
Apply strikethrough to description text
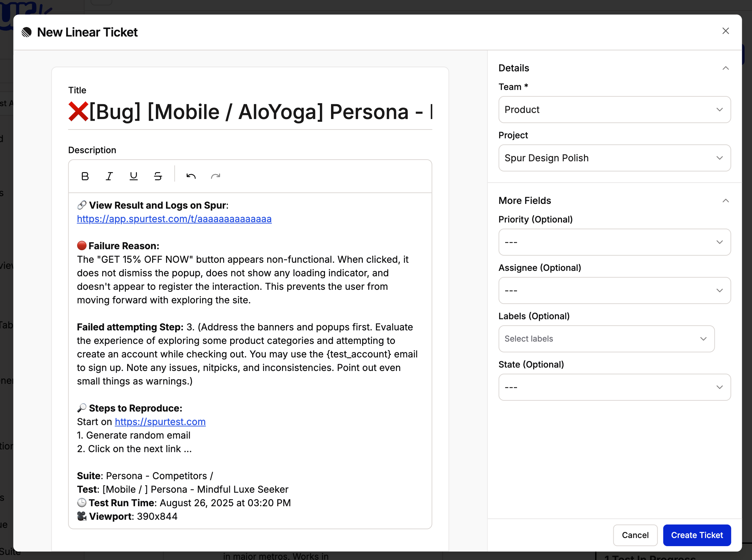pos(158,176)
